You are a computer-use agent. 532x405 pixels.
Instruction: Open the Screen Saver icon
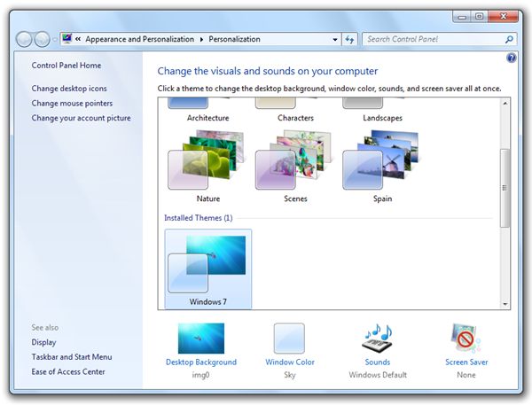click(466, 339)
